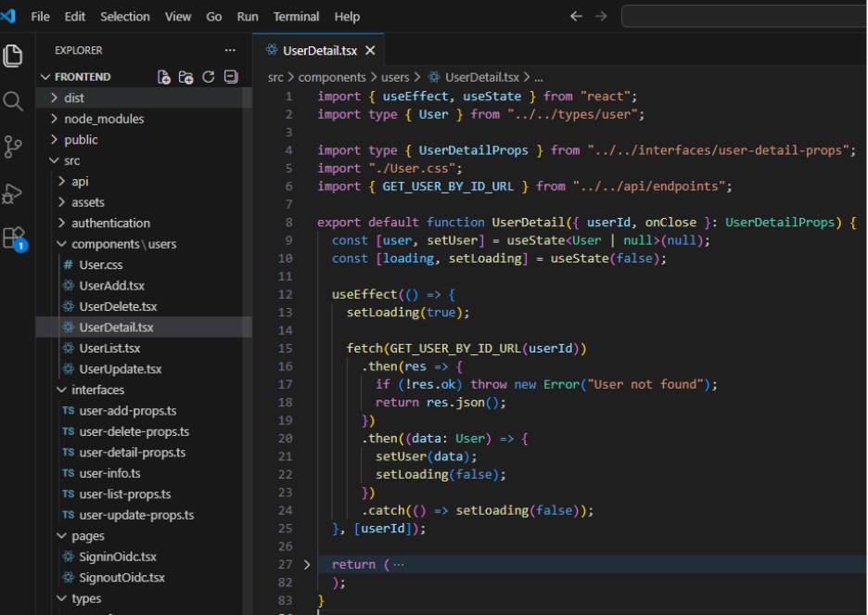This screenshot has width=868, height=615.
Task: Open the Run and Debug view
Action: [x=13, y=193]
